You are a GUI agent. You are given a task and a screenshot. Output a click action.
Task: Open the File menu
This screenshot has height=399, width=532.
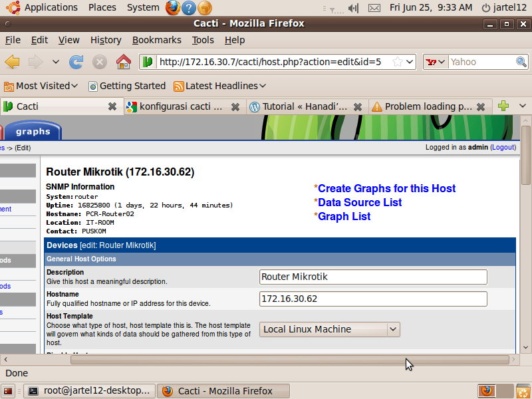pos(13,41)
